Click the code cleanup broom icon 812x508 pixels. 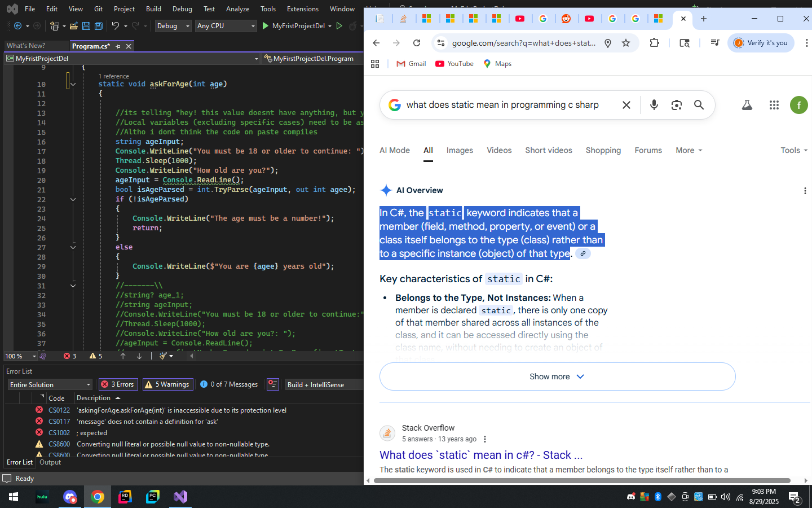[163, 356]
